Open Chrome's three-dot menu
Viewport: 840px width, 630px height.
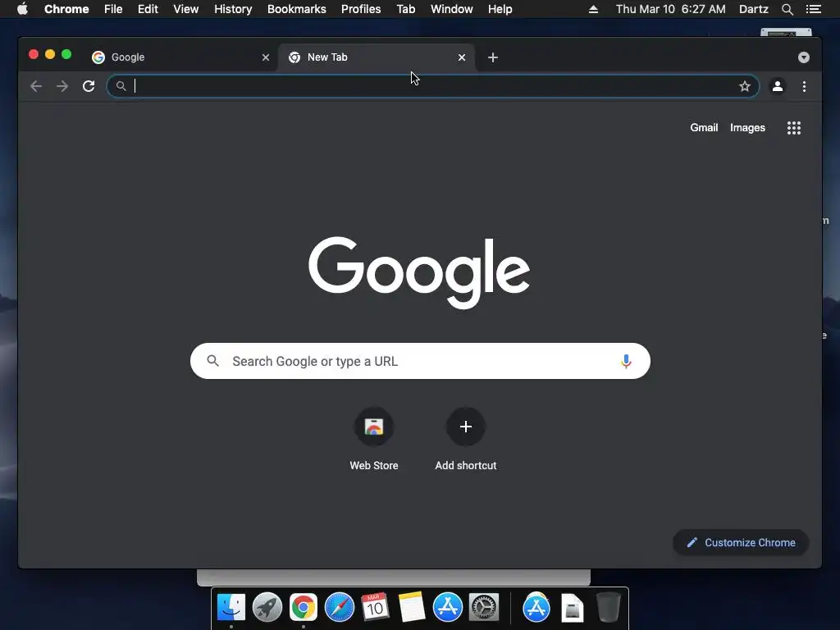click(x=804, y=86)
